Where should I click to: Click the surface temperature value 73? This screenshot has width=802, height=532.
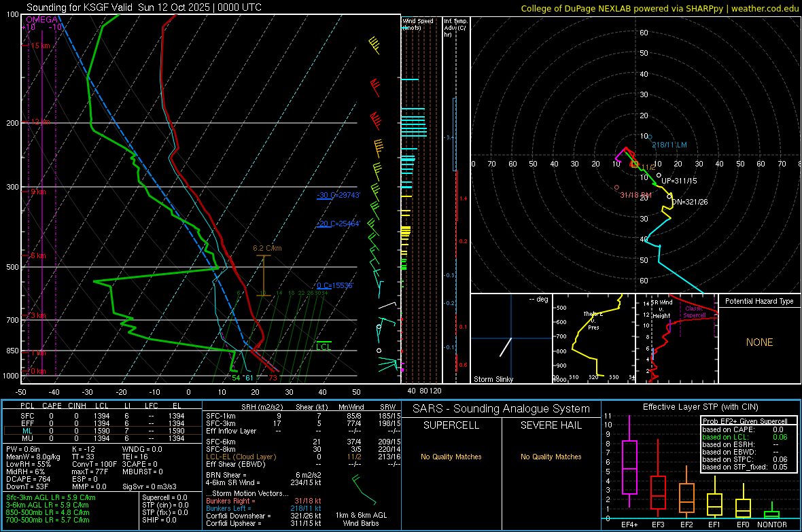[273, 378]
